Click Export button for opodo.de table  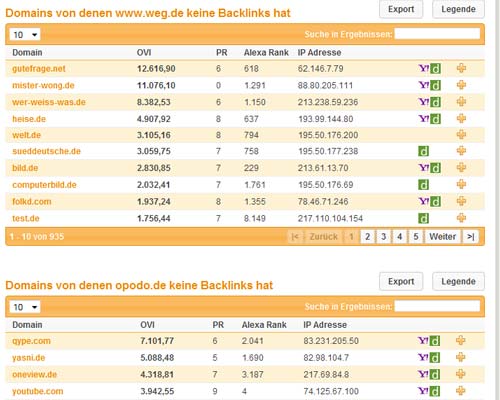tap(401, 281)
